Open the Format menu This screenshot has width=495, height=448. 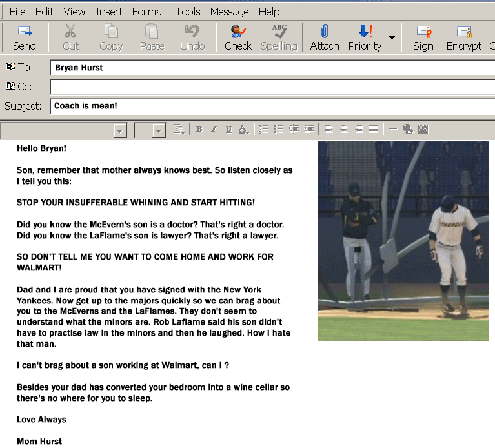click(148, 12)
